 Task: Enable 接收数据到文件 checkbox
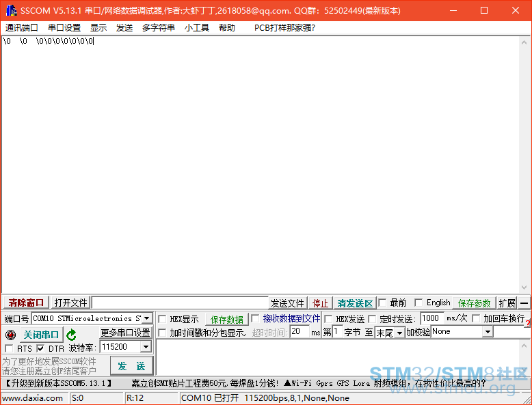pos(255,318)
